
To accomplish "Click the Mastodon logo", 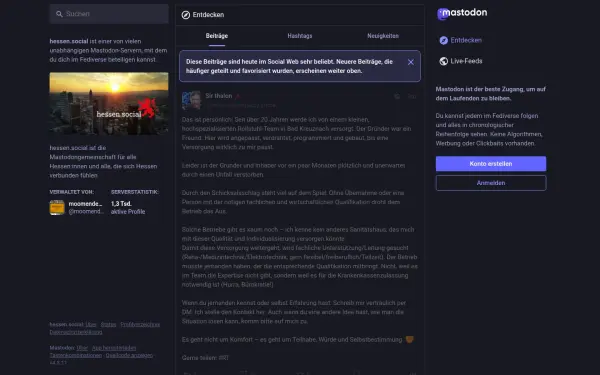I will coord(462,13).
